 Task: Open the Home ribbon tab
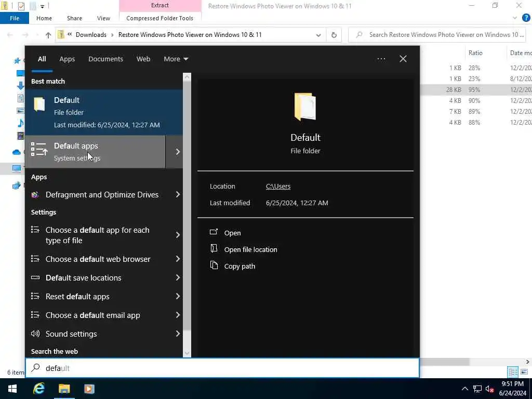tap(44, 18)
